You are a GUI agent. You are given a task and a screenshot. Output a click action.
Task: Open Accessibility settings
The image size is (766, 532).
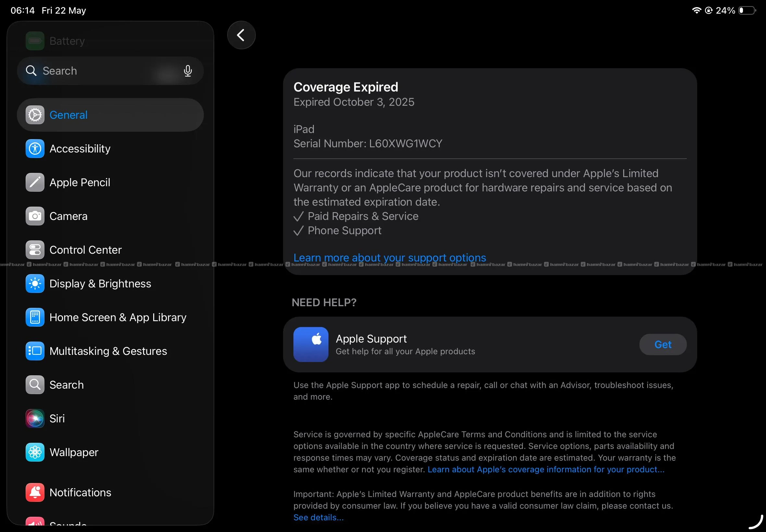click(110, 149)
